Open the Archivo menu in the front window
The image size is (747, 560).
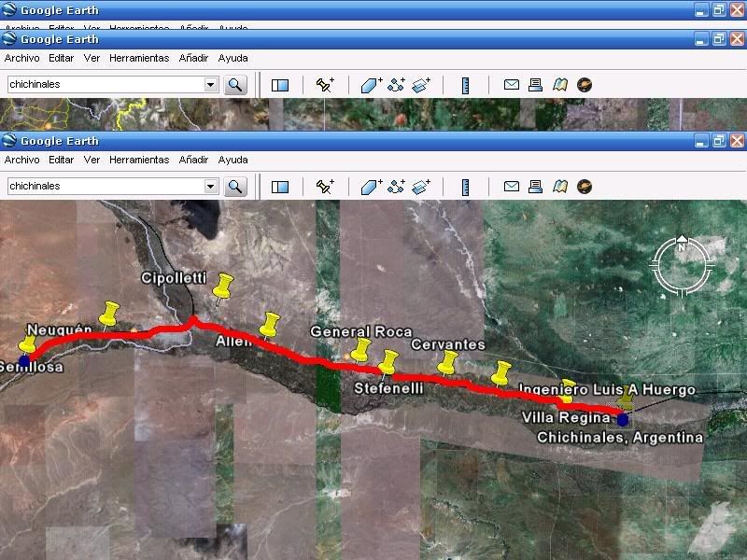point(21,160)
